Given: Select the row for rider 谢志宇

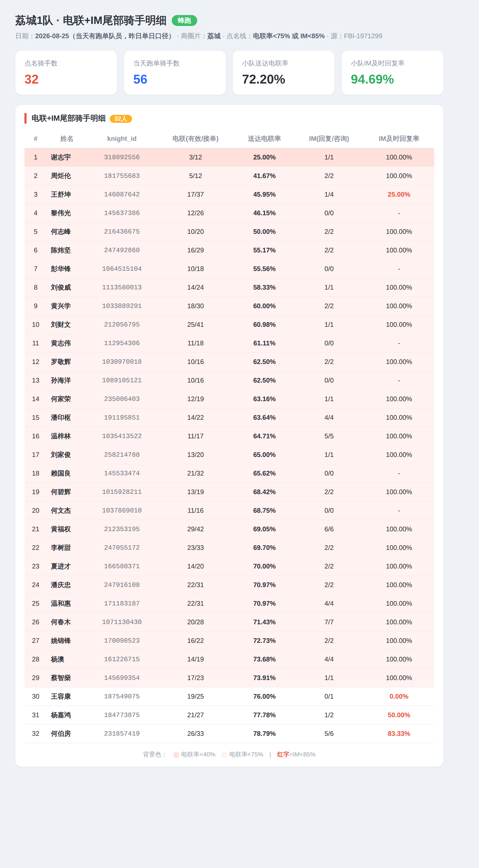Looking at the screenshot, I should coord(229,157).
